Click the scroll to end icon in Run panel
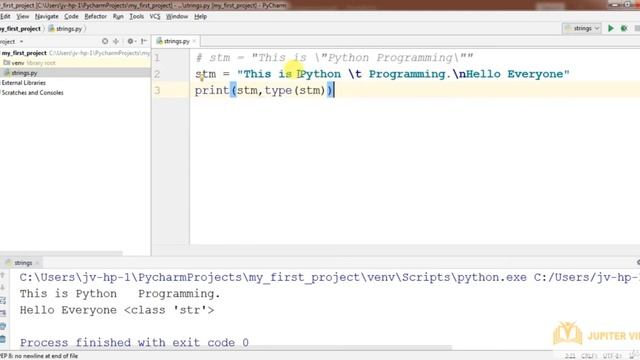 pos(2,313)
